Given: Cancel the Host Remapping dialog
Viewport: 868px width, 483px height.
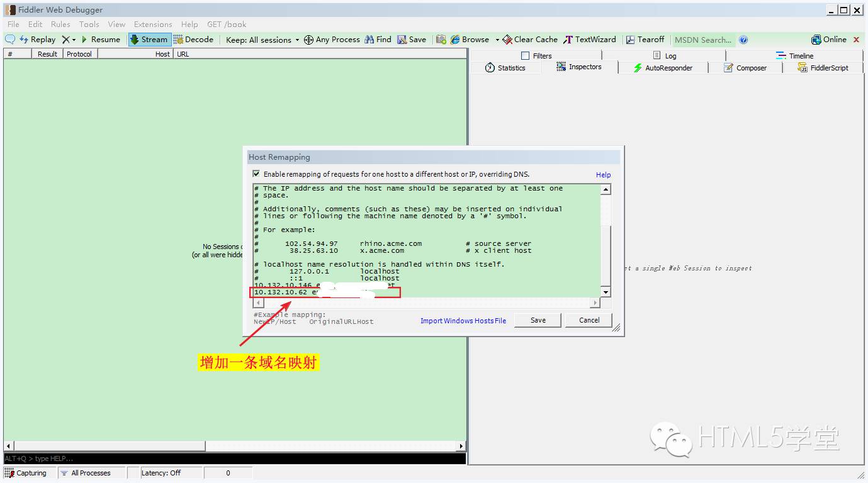Looking at the screenshot, I should point(589,320).
